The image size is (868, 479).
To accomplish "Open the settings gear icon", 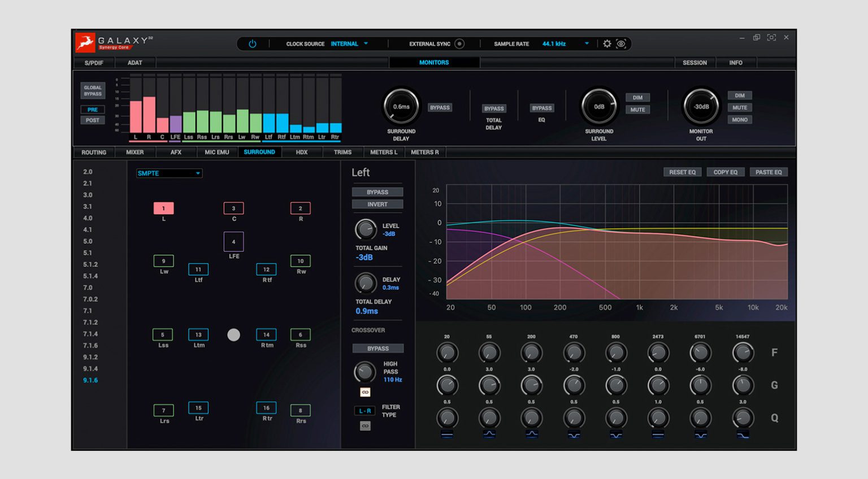I will coord(607,43).
